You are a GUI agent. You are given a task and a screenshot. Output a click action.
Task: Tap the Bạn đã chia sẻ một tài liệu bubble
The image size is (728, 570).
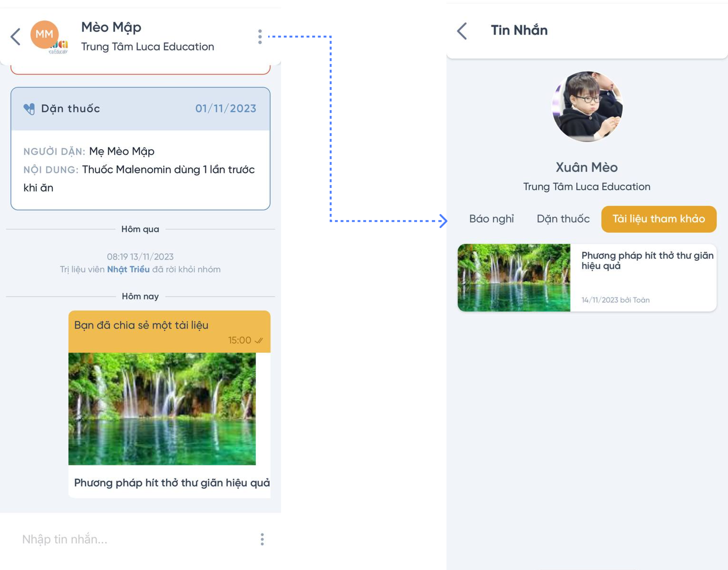pyautogui.click(x=169, y=331)
